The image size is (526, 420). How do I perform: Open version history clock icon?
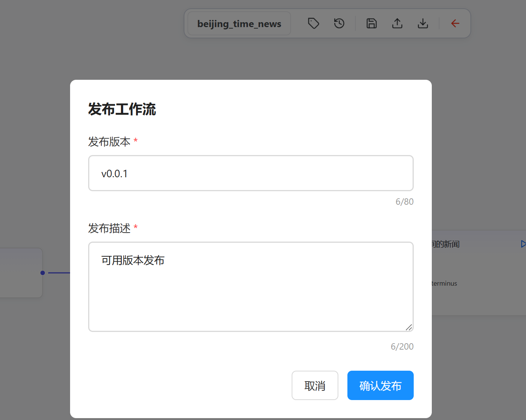click(x=339, y=23)
